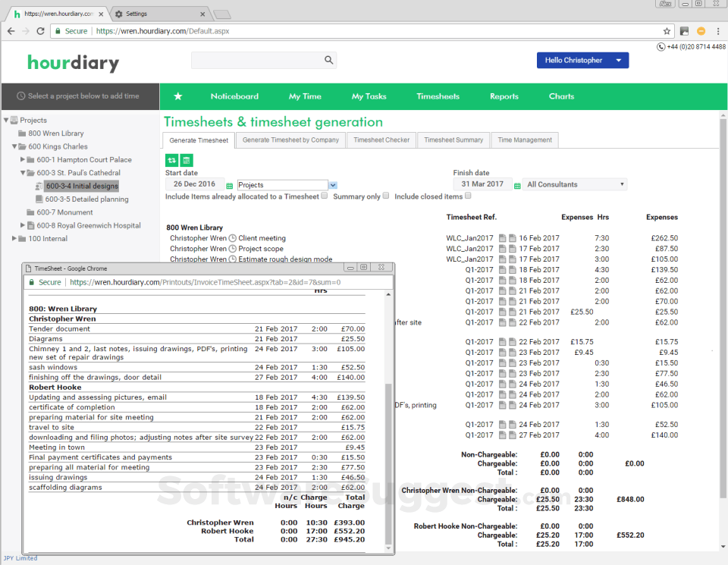Screen dimensions: 728x565
Task: Expand the 100 Internal folder
Action: (x=14, y=238)
